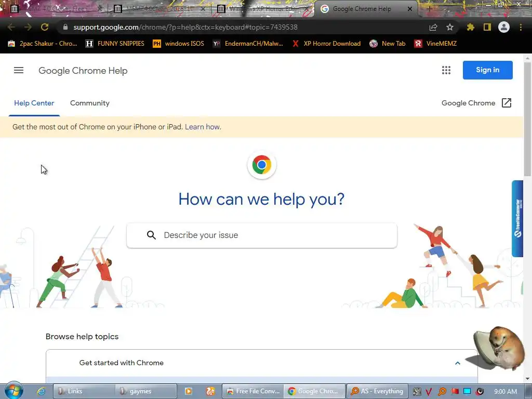View site security lock info
Screen dimensions: 532x399
[x=65, y=27]
